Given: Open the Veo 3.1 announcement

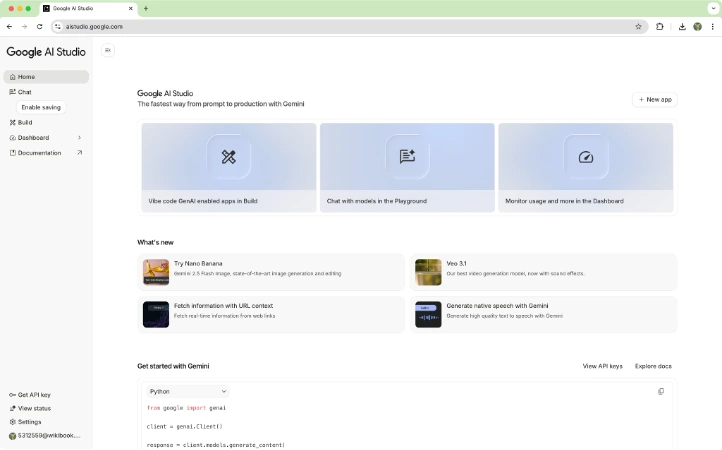Looking at the screenshot, I should coord(543,272).
